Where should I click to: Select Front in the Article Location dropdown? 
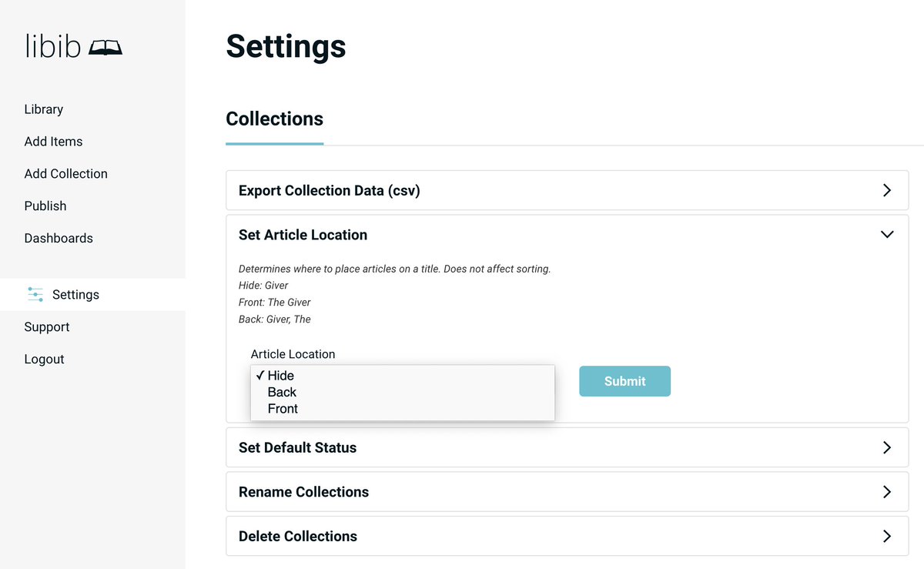[x=283, y=409]
